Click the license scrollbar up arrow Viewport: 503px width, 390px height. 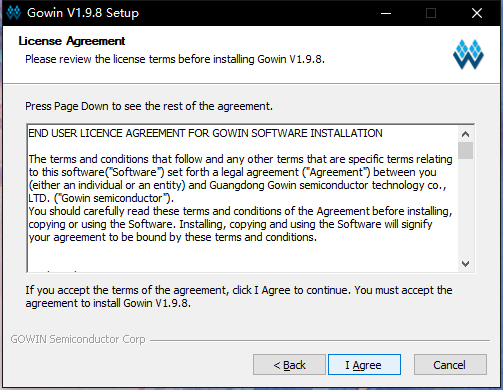point(465,134)
